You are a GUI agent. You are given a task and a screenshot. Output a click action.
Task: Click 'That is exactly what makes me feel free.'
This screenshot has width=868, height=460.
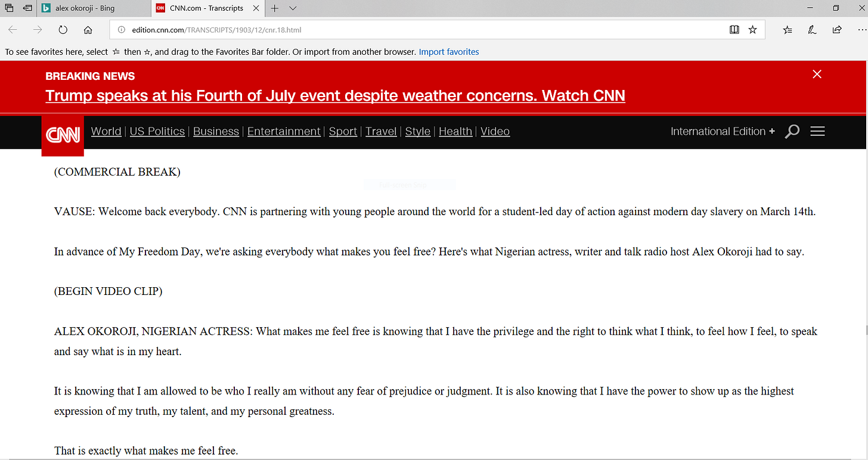point(146,450)
